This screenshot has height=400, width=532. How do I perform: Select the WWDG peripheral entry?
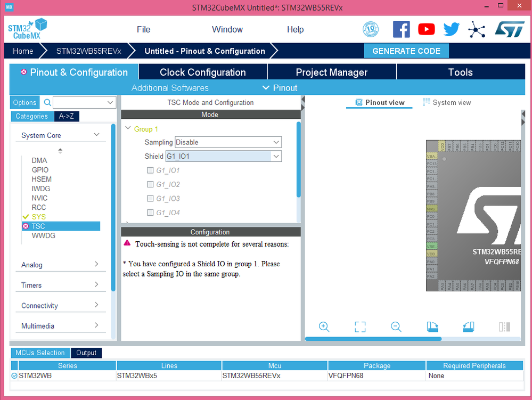(44, 235)
